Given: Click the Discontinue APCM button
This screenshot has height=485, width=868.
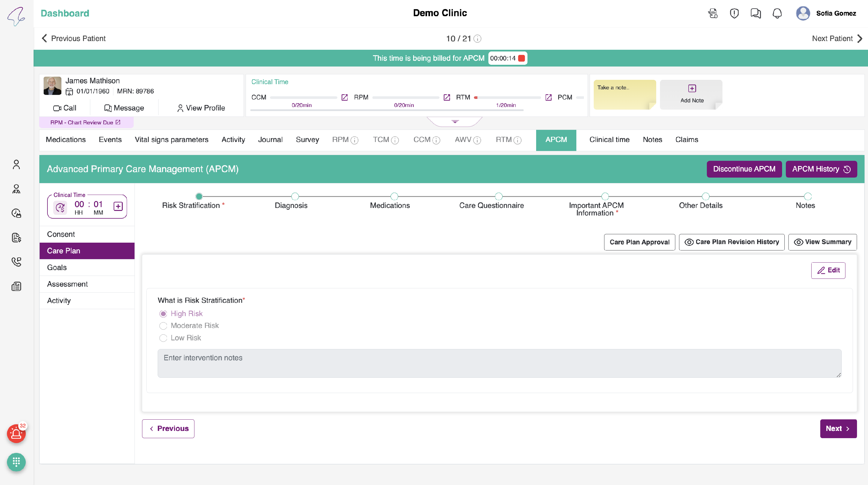Looking at the screenshot, I should coord(744,169).
